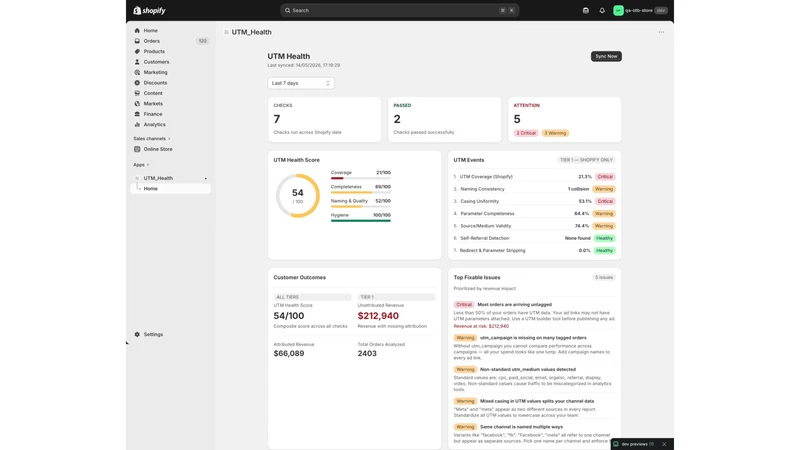
Task: Click the Casing Uniformity row
Action: (x=534, y=201)
